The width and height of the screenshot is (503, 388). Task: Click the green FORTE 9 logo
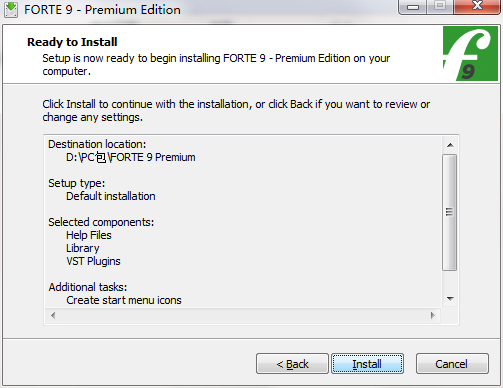470,54
